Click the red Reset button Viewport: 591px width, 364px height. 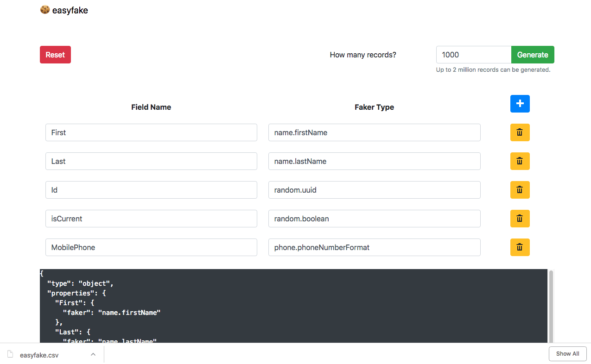pyautogui.click(x=55, y=55)
